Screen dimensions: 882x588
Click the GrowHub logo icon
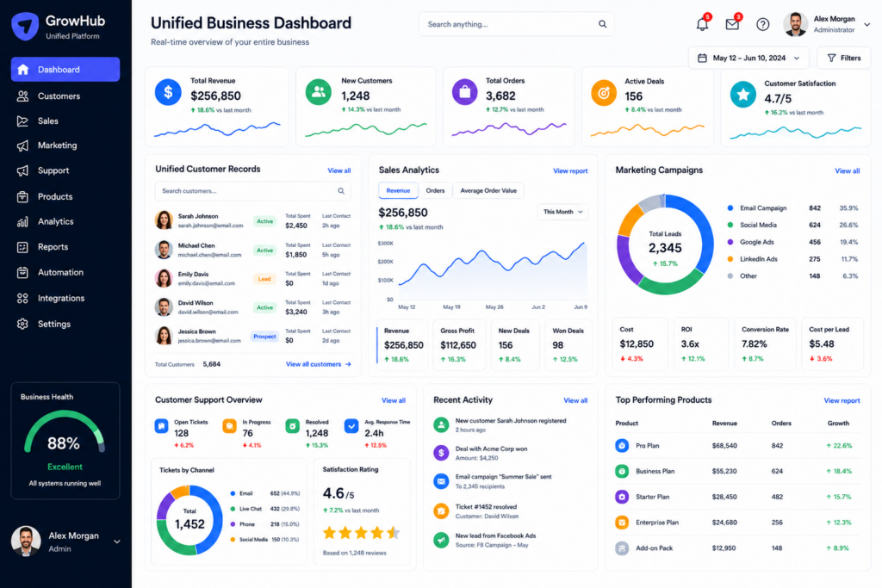pos(25,27)
